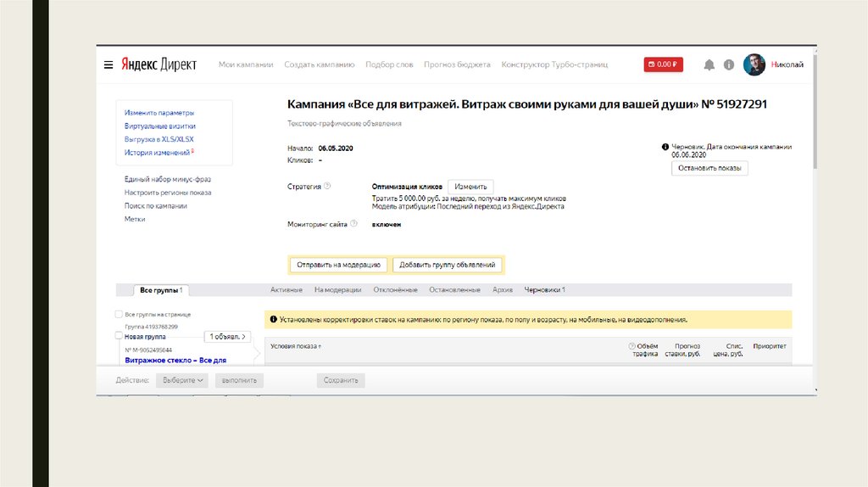Switch to the Активные tab
Screen dimensions: 868x487
[x=287, y=290]
